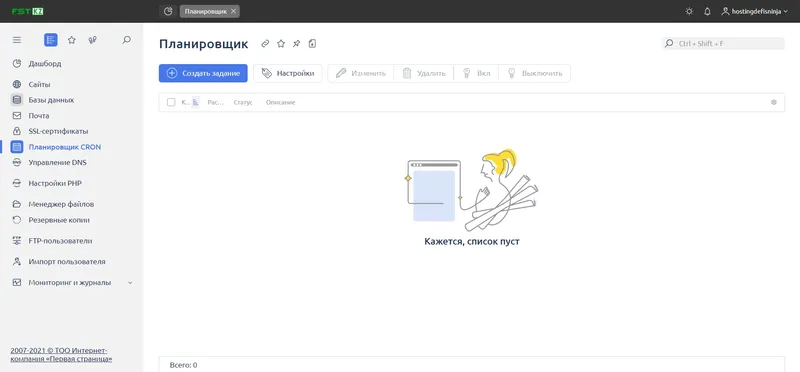The width and height of the screenshot is (800, 372).
Task: Click the SSL-сертификаты lock icon
Action: 17,131
